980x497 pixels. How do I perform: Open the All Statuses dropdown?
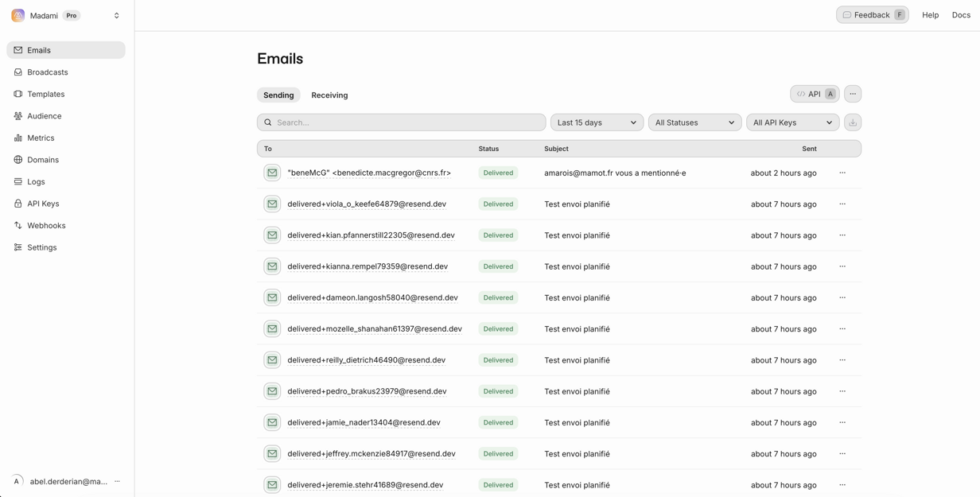(x=694, y=122)
